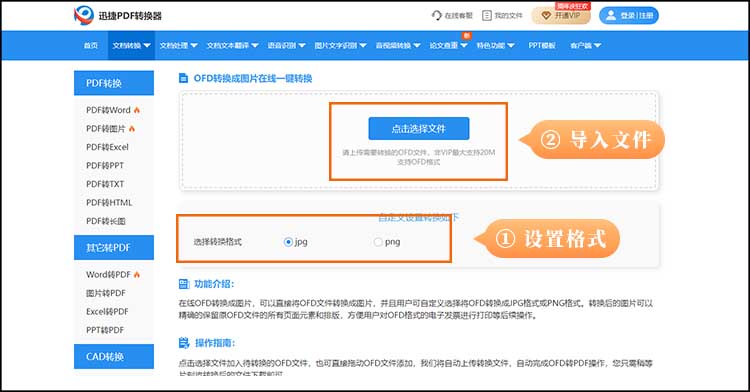The height and width of the screenshot is (392, 750).
Task: Expand the 论文查重 dropdown menu
Action: [448, 45]
